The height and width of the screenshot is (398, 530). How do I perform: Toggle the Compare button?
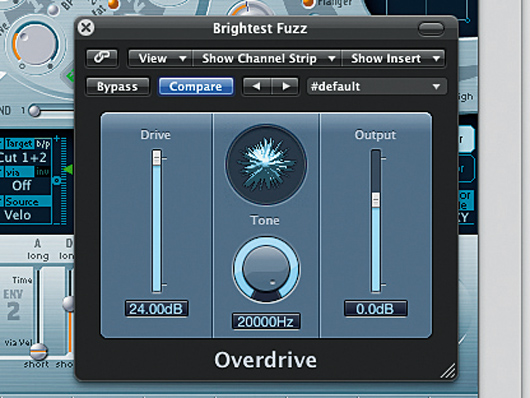(x=196, y=87)
